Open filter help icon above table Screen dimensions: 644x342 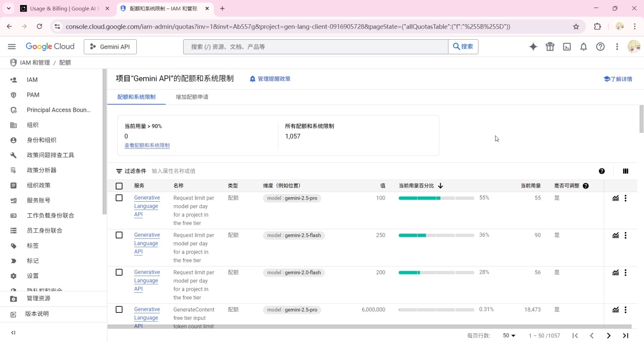point(602,171)
